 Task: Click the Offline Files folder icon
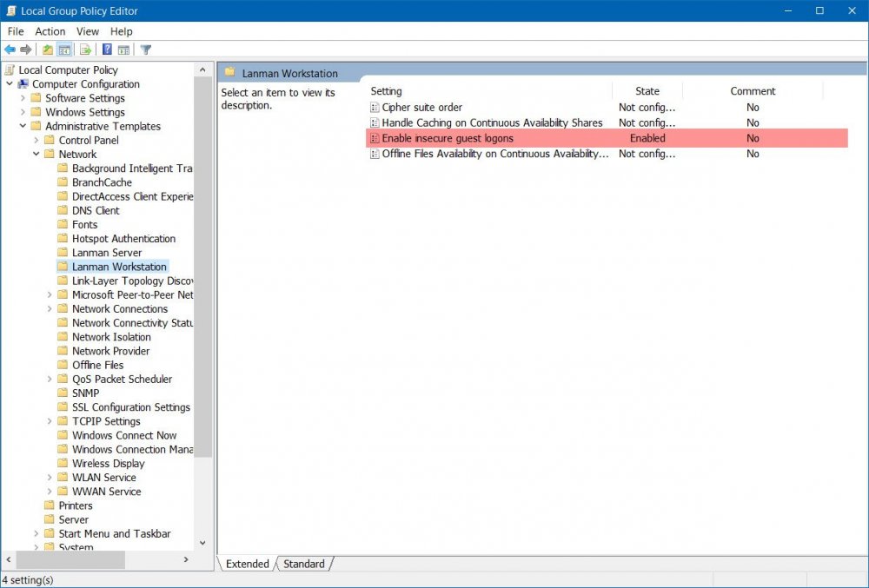point(63,365)
